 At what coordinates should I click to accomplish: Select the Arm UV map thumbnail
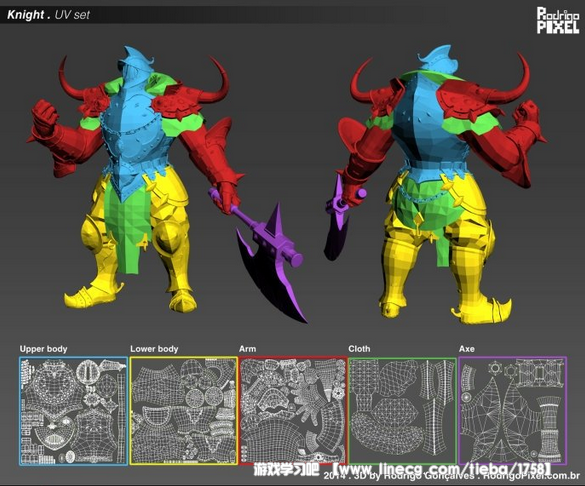point(293,411)
